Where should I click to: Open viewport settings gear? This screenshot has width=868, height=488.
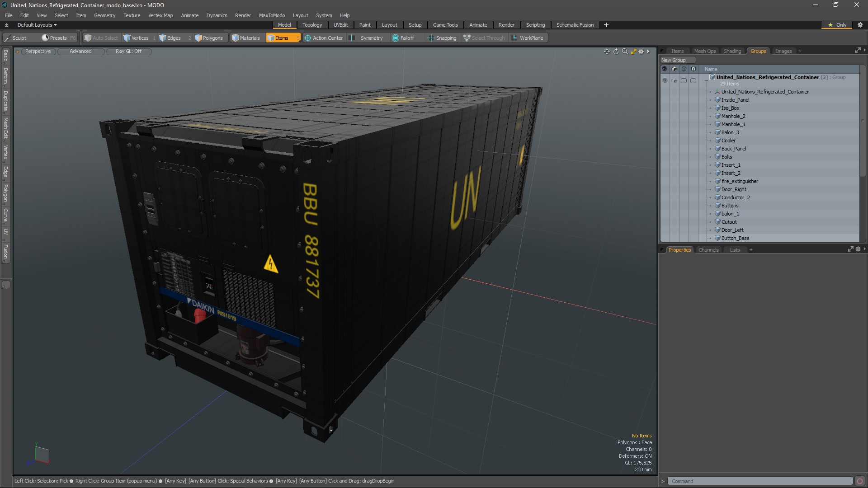(x=641, y=52)
